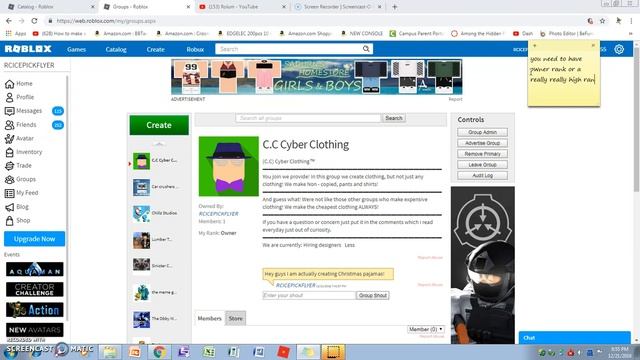Select C.C Cyber C... group in list
Image resolution: width=640 pixels, height=360 pixels.
[x=156, y=161]
